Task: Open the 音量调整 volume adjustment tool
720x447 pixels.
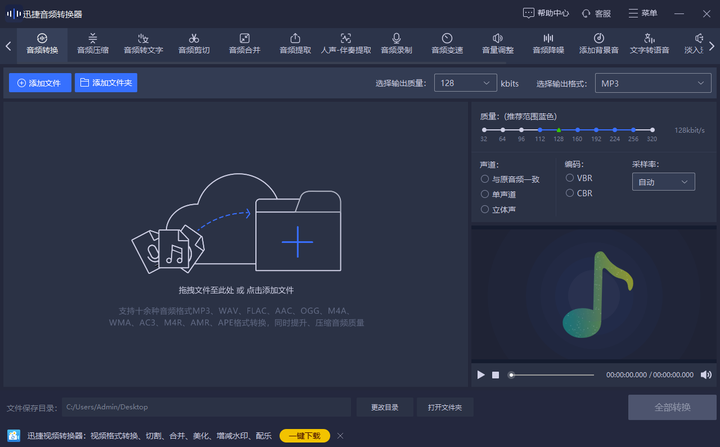Action: [x=498, y=44]
